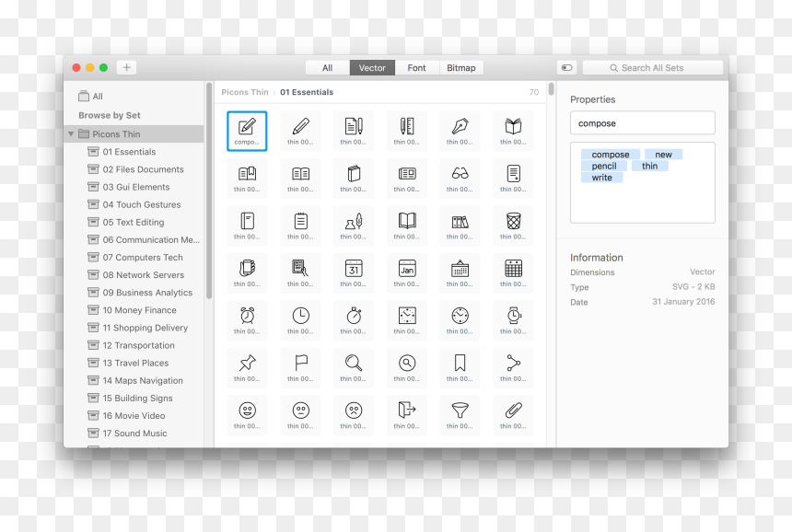Open 11 Shopping Delivery set
This screenshot has width=792, height=532.
tap(134, 328)
